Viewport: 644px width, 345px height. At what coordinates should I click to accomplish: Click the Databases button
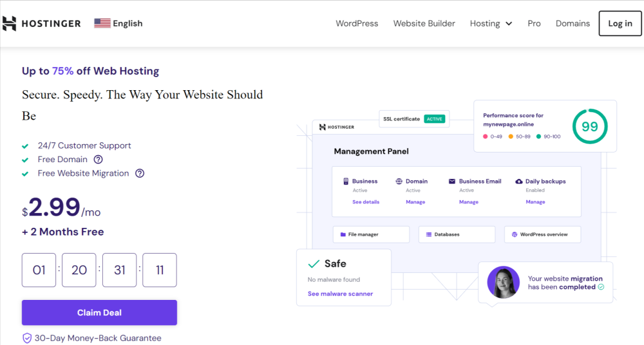click(x=457, y=234)
